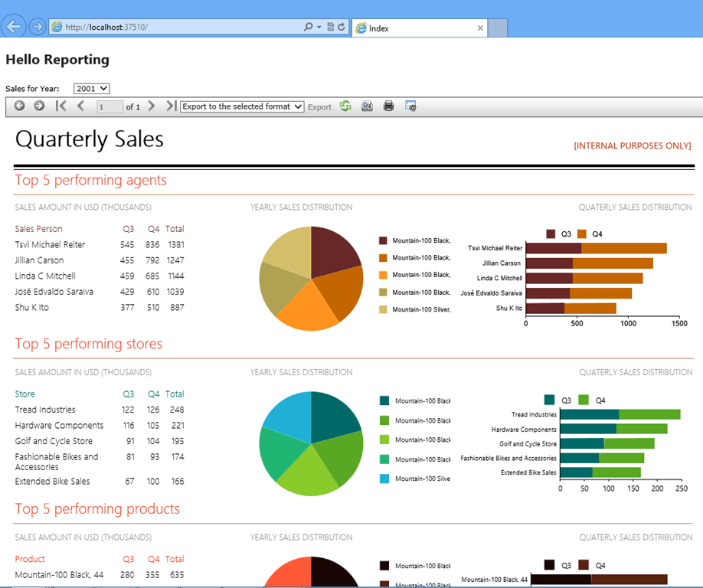Click the browser forward arrow button

(x=38, y=27)
